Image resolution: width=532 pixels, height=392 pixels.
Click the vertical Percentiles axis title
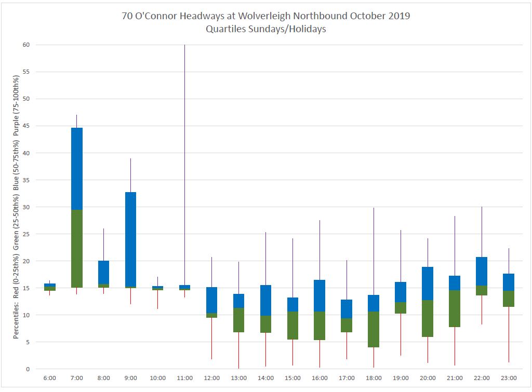click(16, 207)
